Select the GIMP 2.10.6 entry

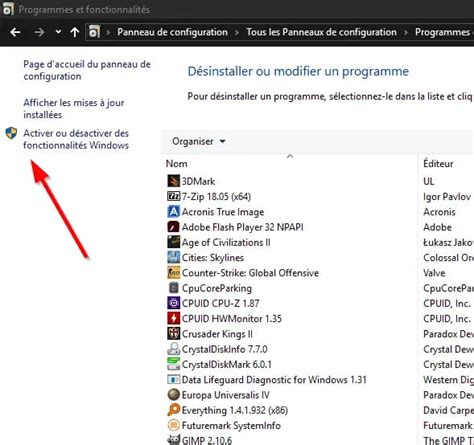207,440
